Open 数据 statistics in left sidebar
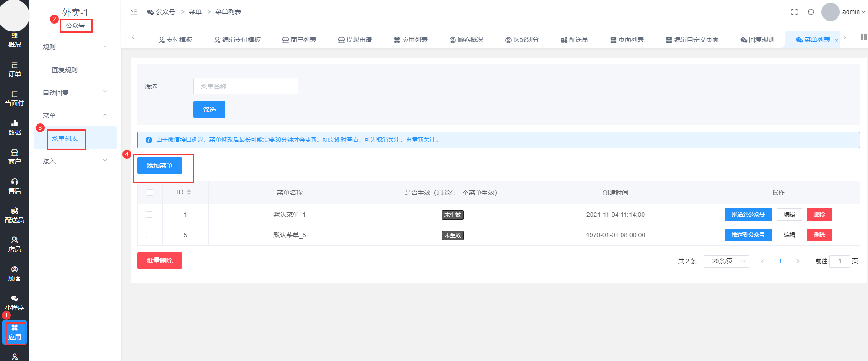 click(15, 127)
